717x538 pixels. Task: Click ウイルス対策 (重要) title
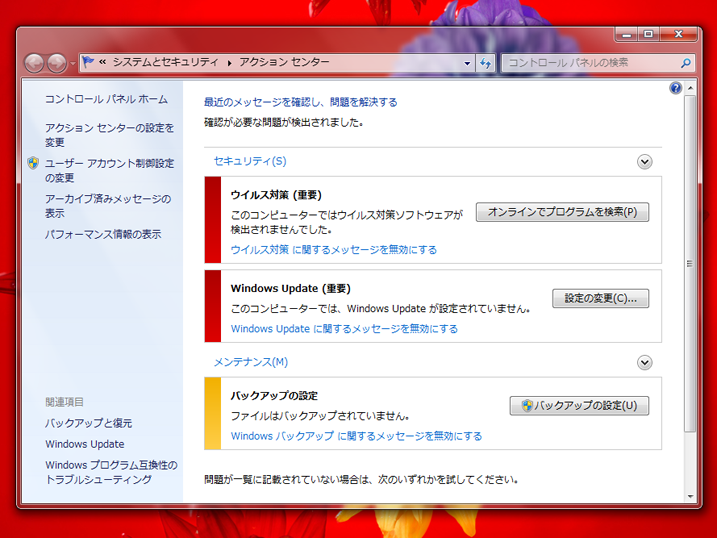pos(276,195)
